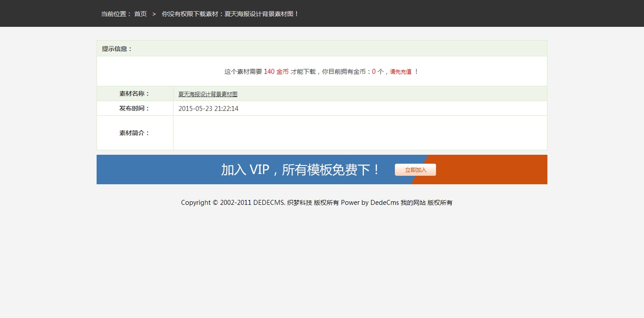644x318 pixels.
Task: Click the 请先充值 recharge link
Action: [400, 72]
